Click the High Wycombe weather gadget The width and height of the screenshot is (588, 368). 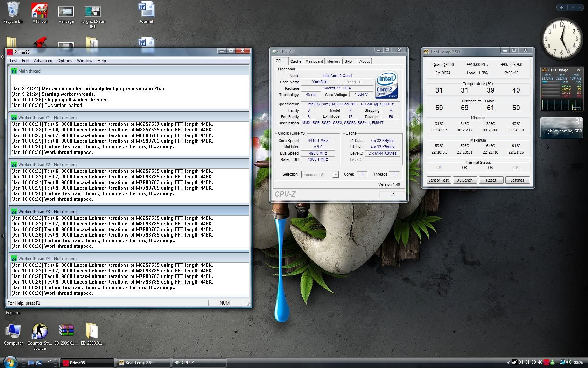pos(562,128)
